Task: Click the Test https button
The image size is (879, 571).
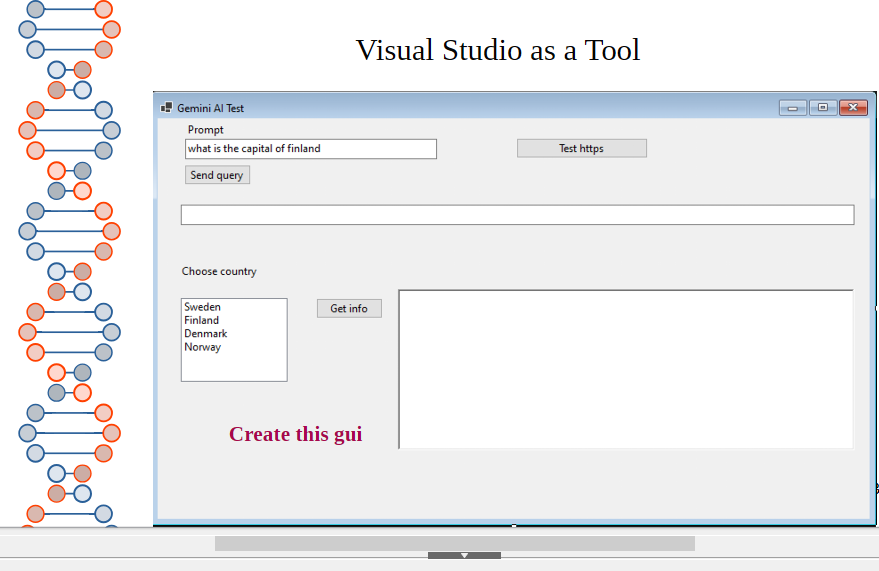Action: point(581,148)
